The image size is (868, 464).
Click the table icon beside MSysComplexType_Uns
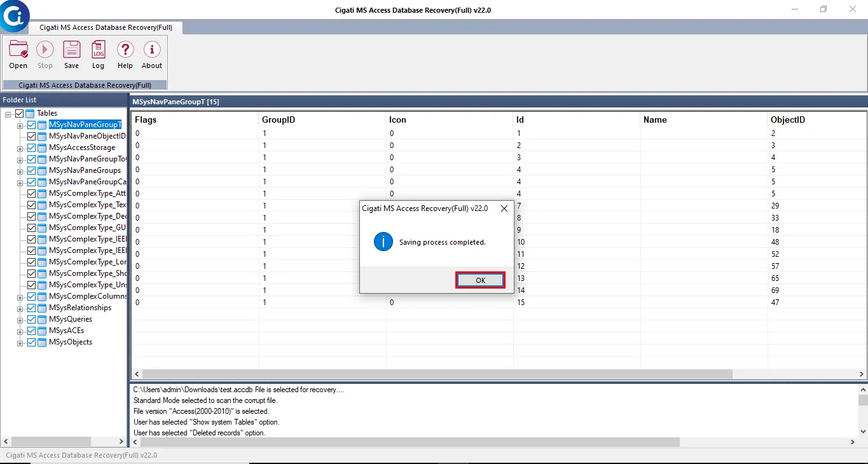click(x=42, y=285)
